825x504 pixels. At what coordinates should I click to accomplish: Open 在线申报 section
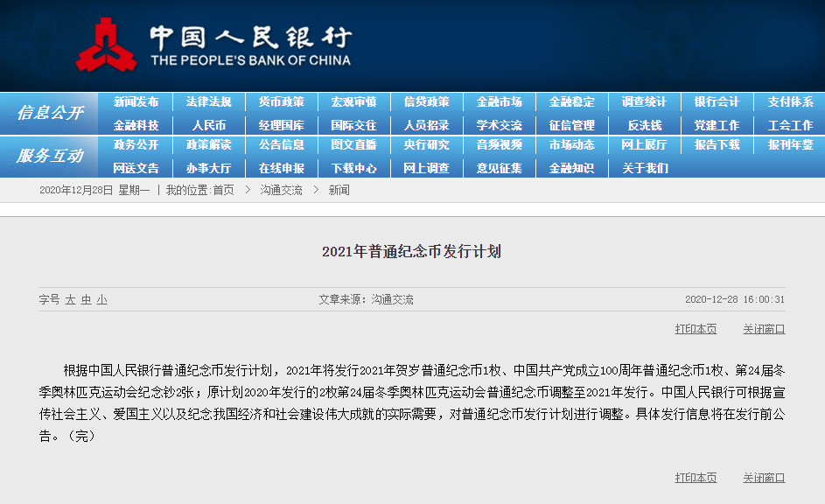pyautogui.click(x=281, y=168)
